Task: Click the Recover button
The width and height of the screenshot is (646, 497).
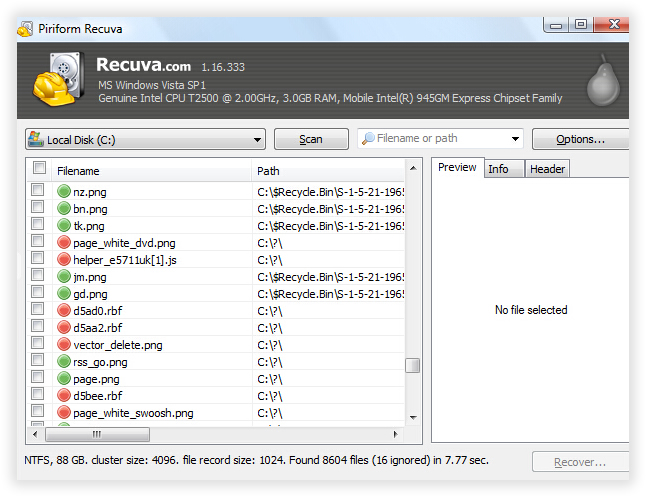Action: [580, 462]
